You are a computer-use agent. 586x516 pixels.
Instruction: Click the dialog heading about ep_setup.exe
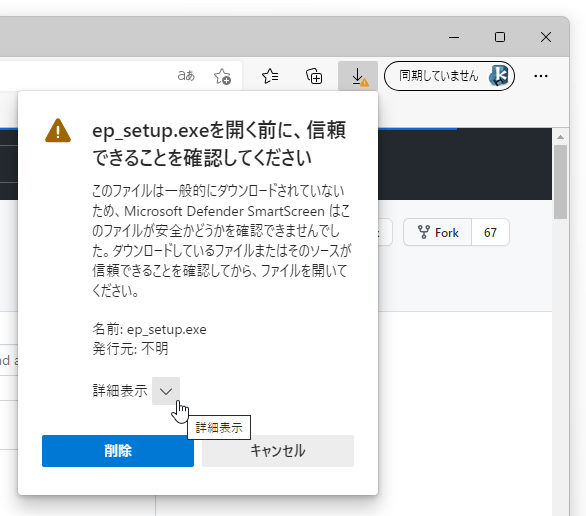(x=219, y=144)
